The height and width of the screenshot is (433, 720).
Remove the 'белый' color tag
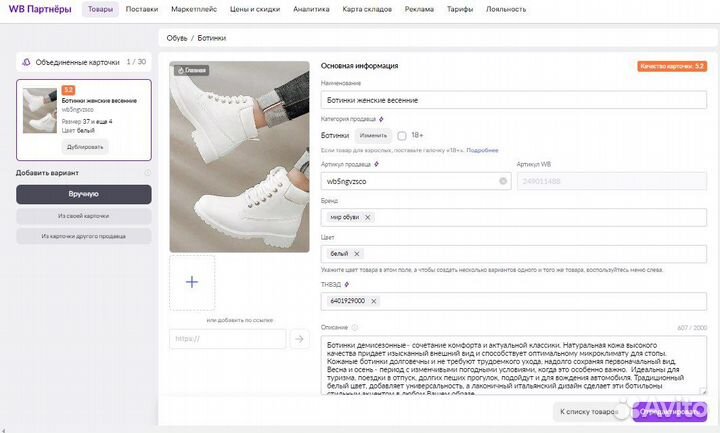tap(356, 253)
